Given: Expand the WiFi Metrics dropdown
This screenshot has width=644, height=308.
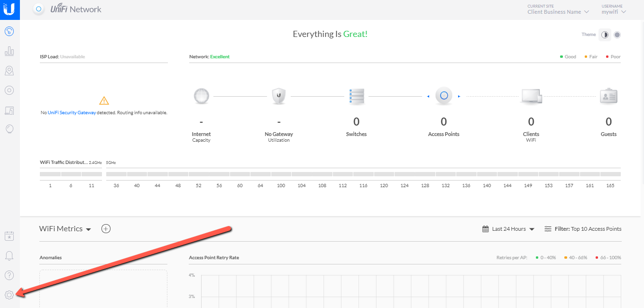Looking at the screenshot, I should (65, 229).
